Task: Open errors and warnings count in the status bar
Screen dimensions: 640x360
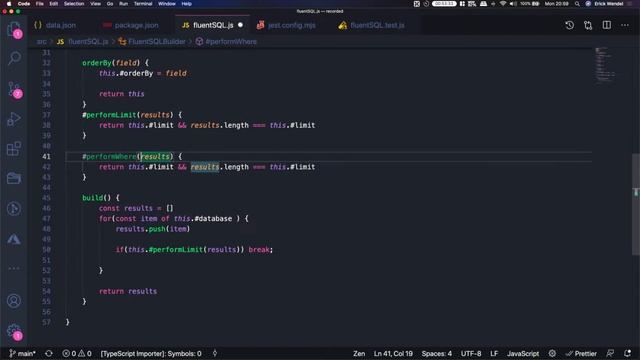Action: coord(77,353)
